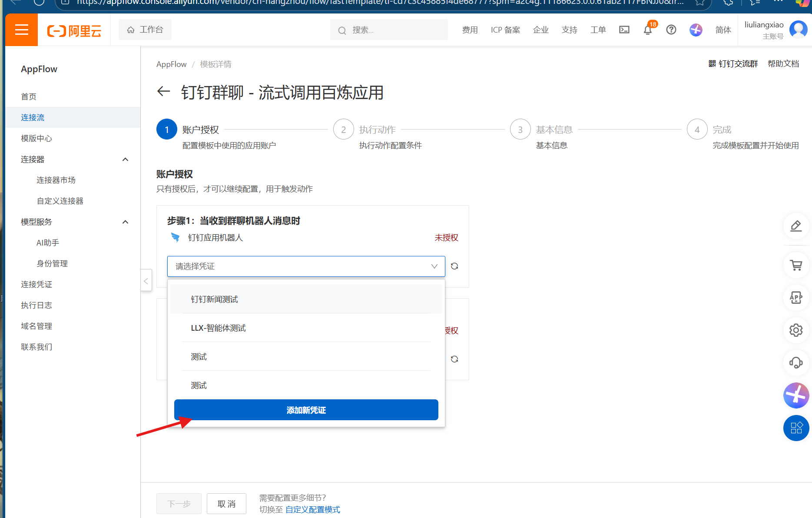The width and height of the screenshot is (812, 518).
Task: Open the 请选择凭证 credential dropdown
Action: 306,266
